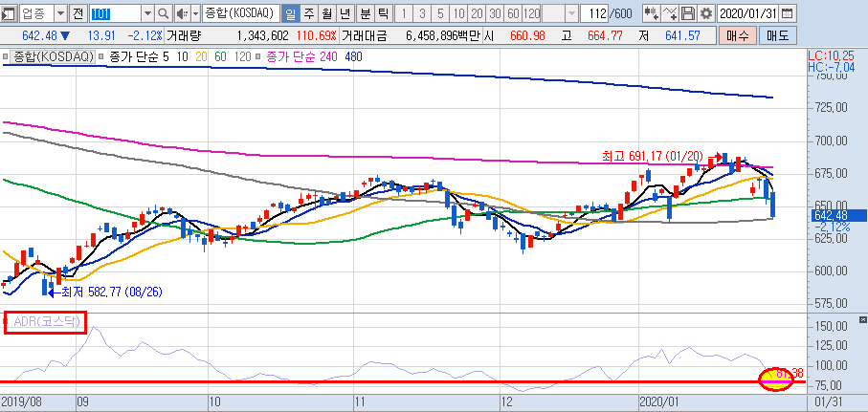The height and width of the screenshot is (412, 868).
Task: Choose the 10 interval button
Action: pos(457,12)
